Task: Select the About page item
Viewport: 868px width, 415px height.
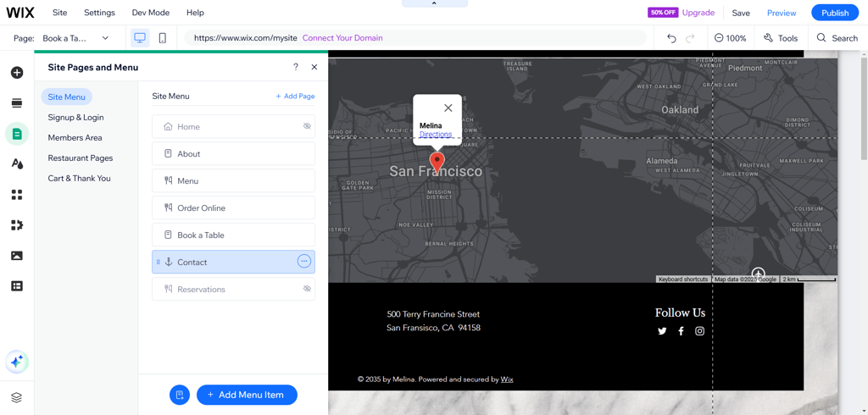Action: tap(234, 153)
